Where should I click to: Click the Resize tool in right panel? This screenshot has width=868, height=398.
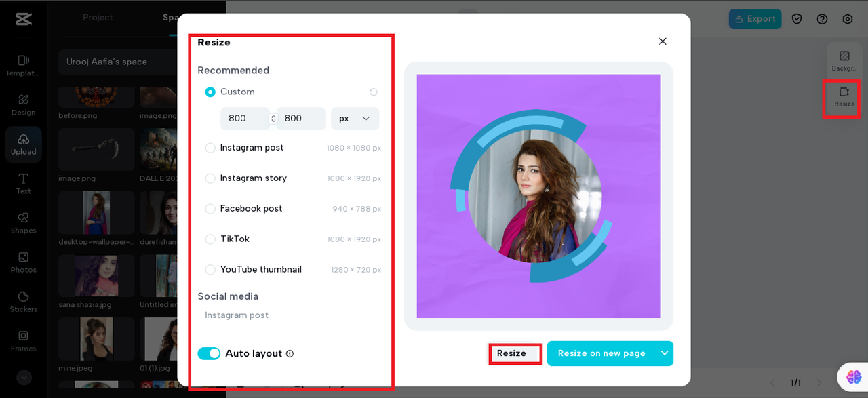[x=844, y=97]
